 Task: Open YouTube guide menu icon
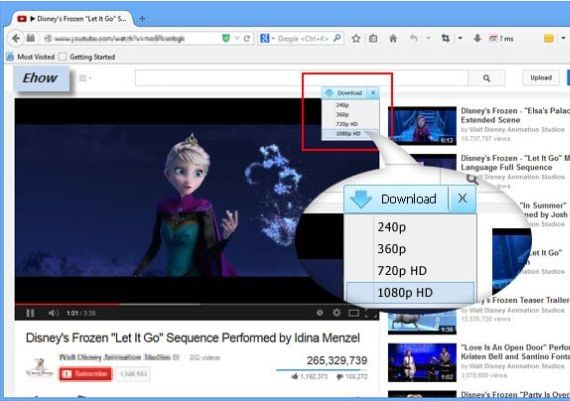85,78
